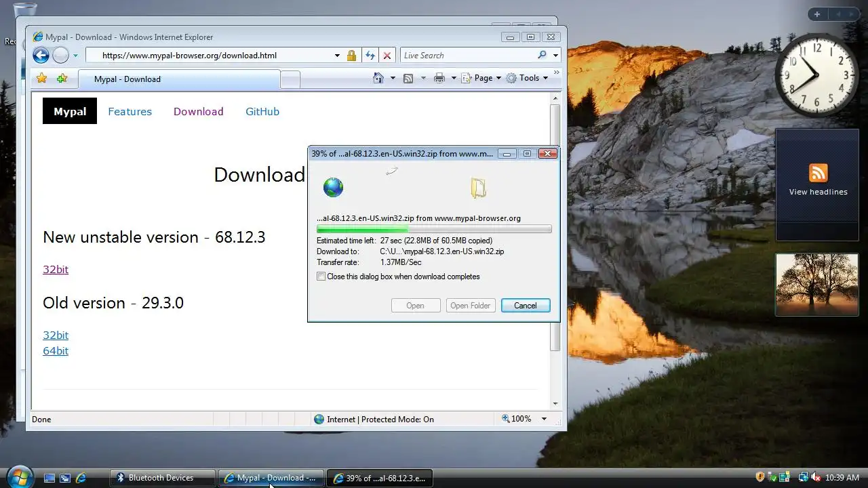Click the network tray icon
The height and width of the screenshot is (488, 868).
tap(803, 477)
